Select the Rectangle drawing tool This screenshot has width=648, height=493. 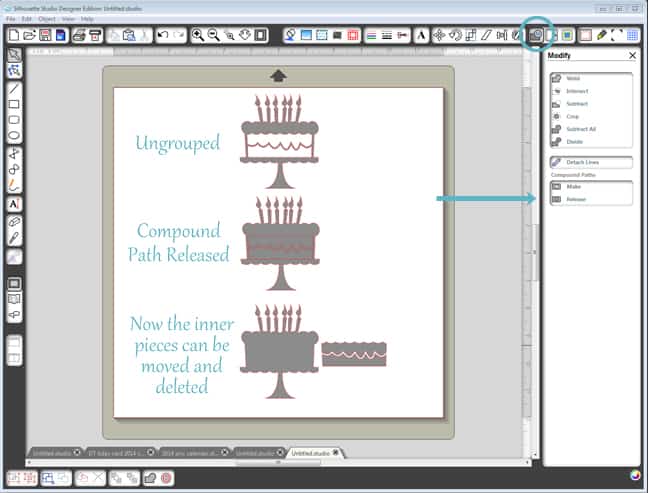click(14, 104)
